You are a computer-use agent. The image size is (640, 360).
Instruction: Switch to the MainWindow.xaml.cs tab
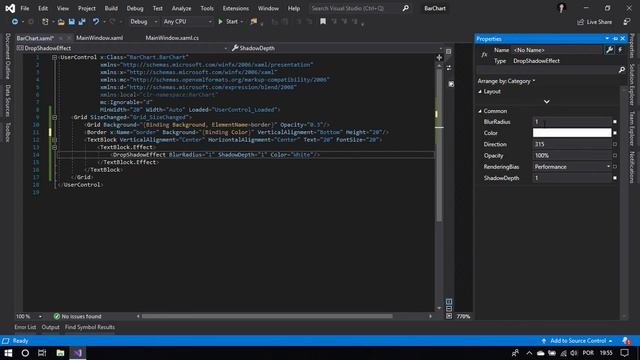click(x=172, y=38)
